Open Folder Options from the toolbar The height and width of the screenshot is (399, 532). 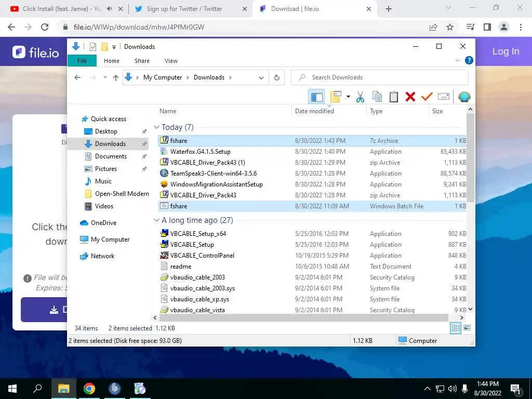(336, 97)
